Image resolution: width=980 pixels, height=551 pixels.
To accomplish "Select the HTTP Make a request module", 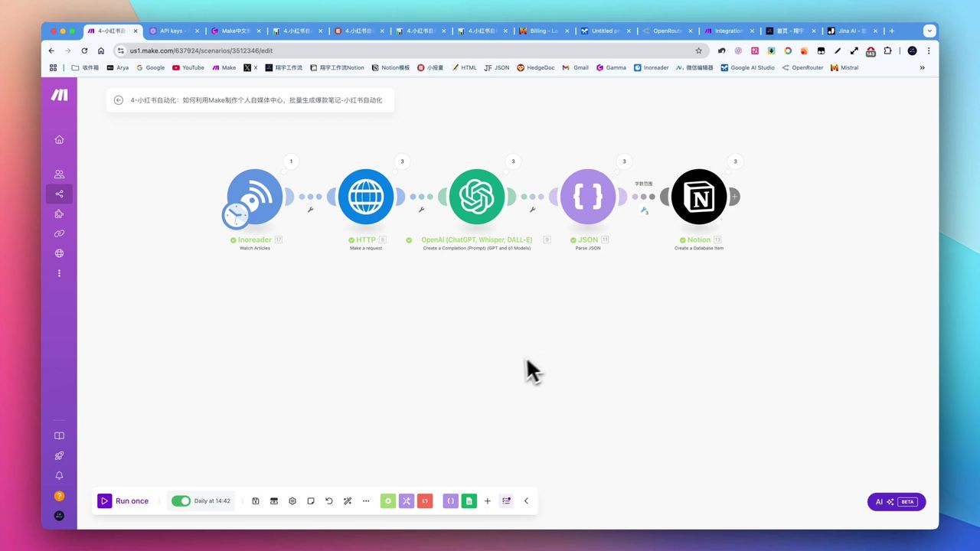I will click(x=365, y=197).
